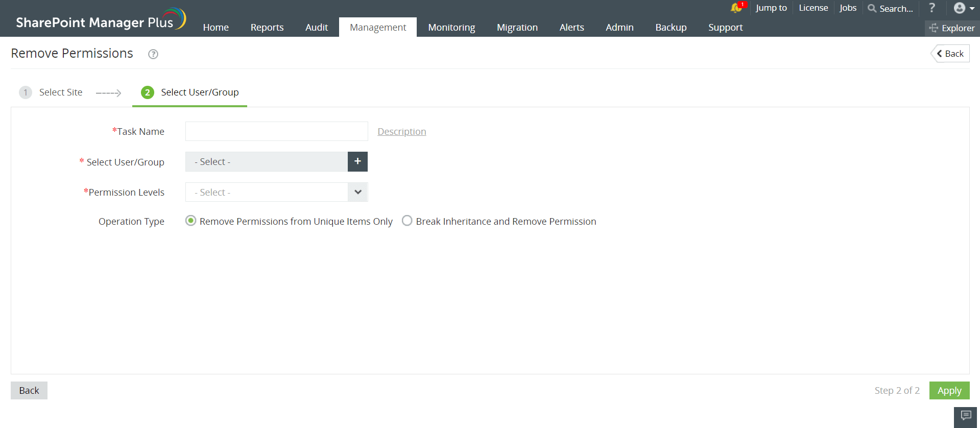
Task: Click the help question mark in header
Action: pos(932,8)
